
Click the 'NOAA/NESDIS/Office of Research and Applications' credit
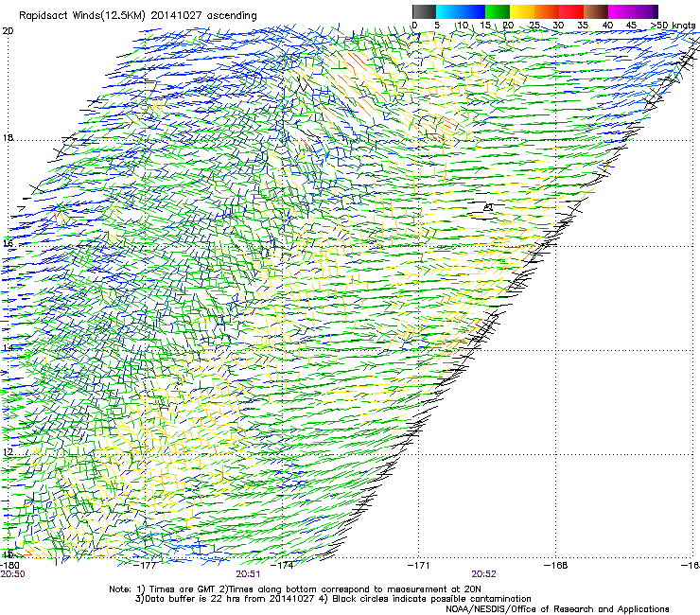(x=557, y=609)
